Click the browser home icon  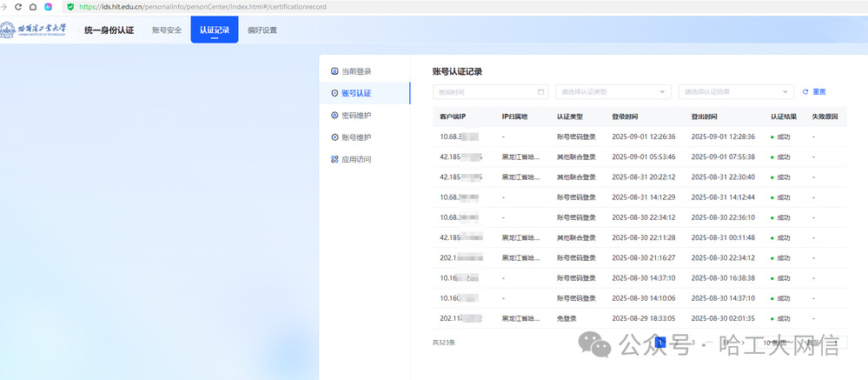pos(33,6)
